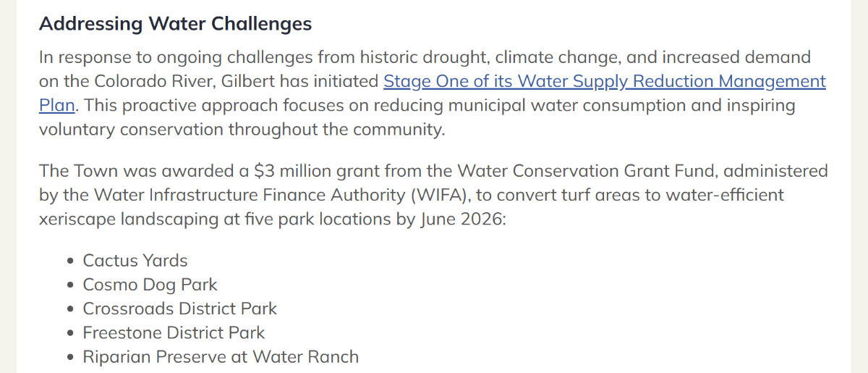
Task: Click the bullet beside Cactus Yards
Action: [x=70, y=261]
